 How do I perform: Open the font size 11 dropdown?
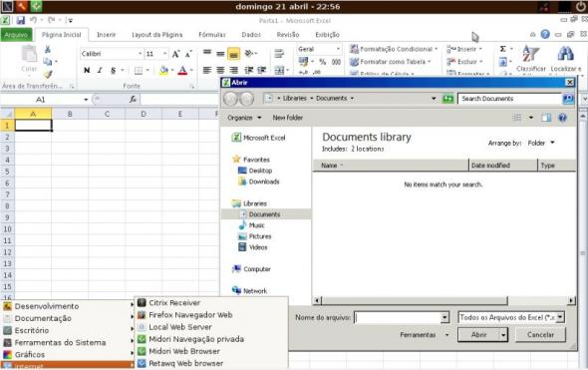click(164, 54)
